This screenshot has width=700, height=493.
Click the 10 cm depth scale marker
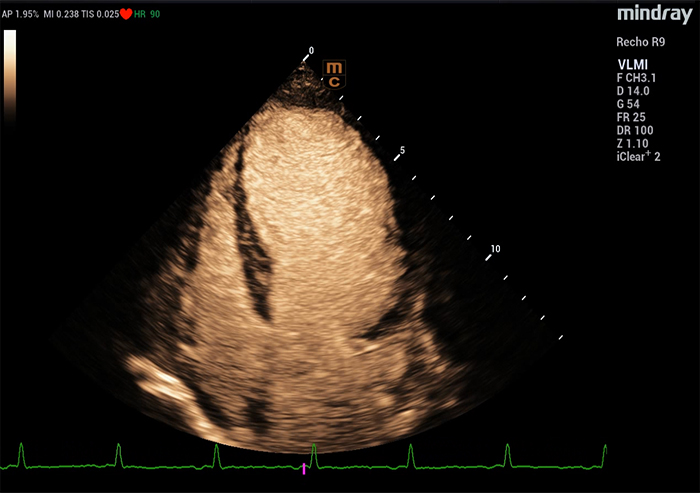494,249
